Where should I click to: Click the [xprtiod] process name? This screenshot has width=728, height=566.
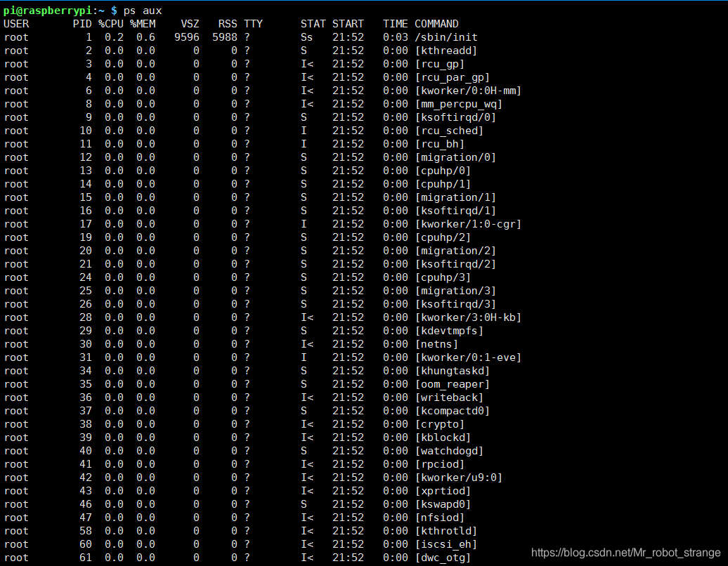click(443, 492)
